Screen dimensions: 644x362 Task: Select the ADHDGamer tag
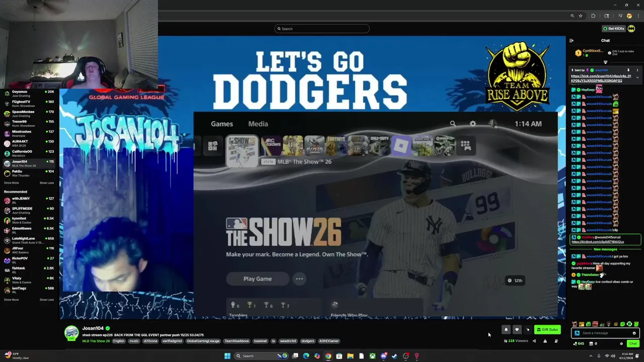[329, 341]
